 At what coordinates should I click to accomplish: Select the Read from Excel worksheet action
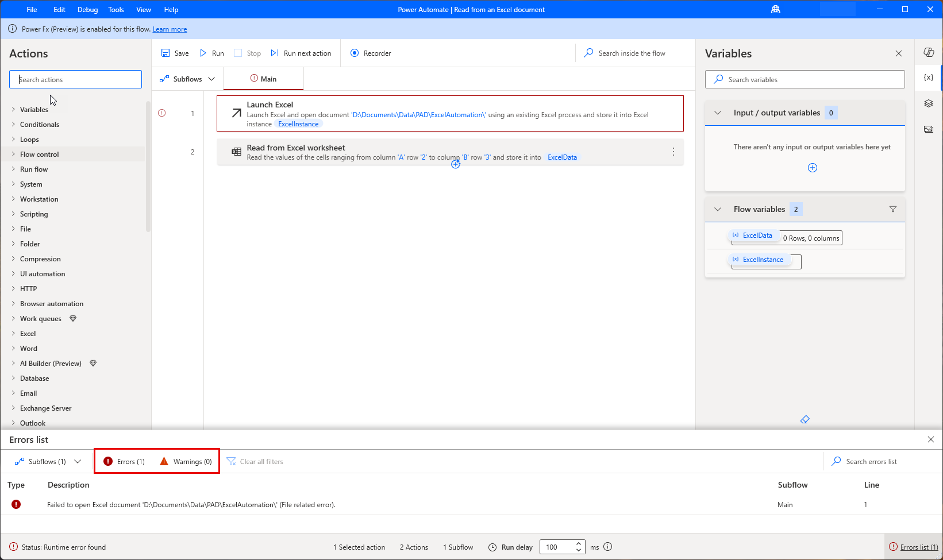click(450, 152)
